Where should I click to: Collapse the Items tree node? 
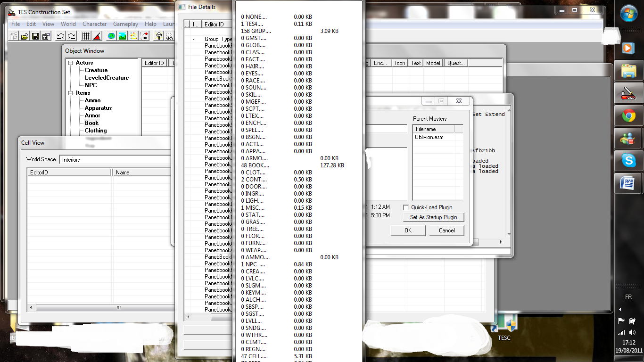[71, 93]
